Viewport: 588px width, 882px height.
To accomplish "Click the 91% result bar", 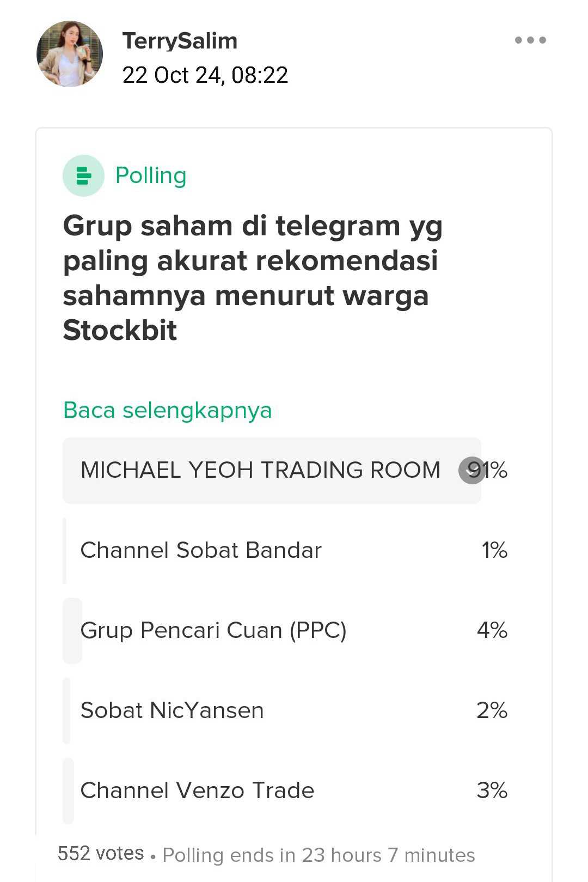I will pyautogui.click(x=272, y=470).
